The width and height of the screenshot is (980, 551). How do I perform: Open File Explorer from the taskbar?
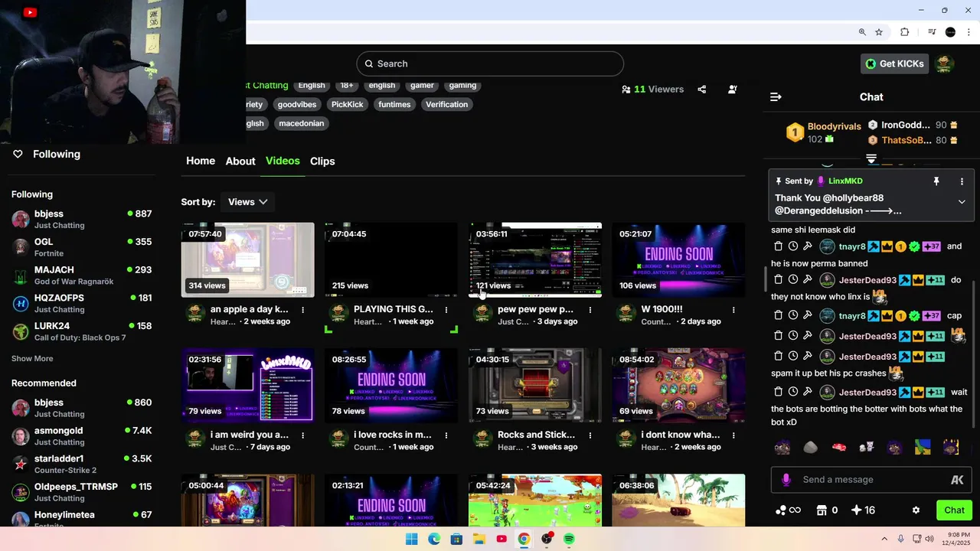coord(479,539)
